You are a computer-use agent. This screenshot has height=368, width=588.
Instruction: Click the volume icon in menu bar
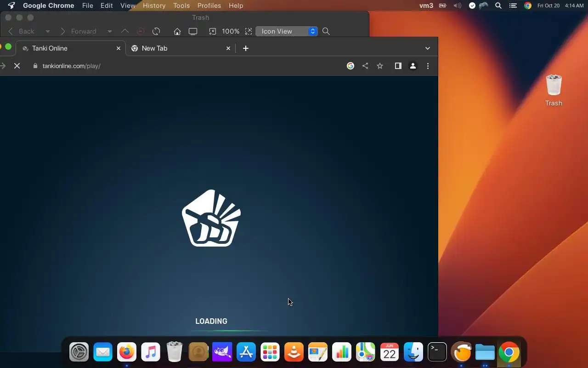457,6
